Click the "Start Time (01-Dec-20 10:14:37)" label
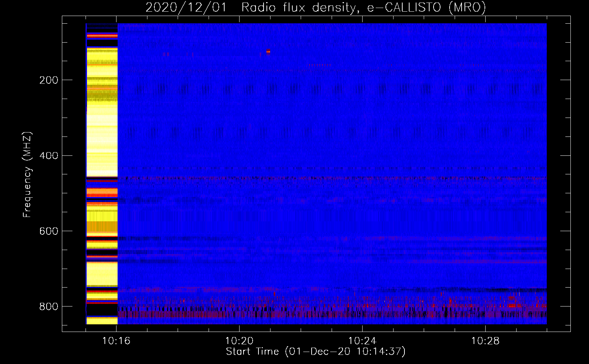The width and height of the screenshot is (589, 364). click(316, 352)
